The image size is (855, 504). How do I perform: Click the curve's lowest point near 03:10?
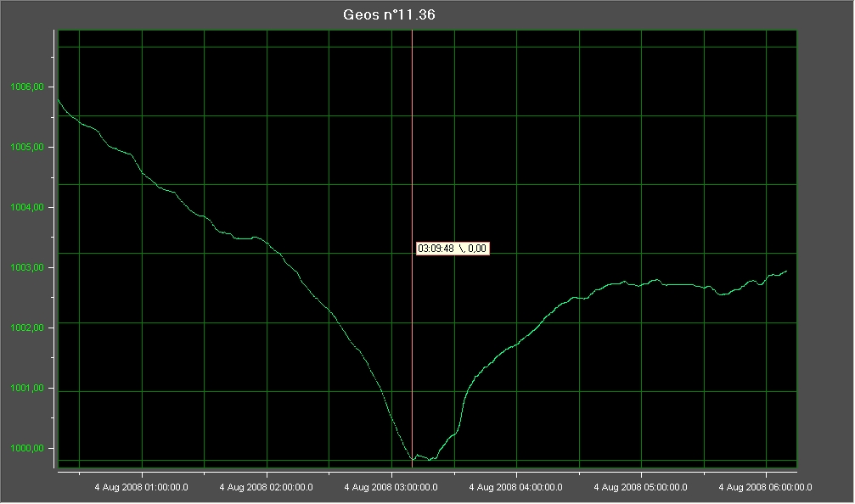413,459
